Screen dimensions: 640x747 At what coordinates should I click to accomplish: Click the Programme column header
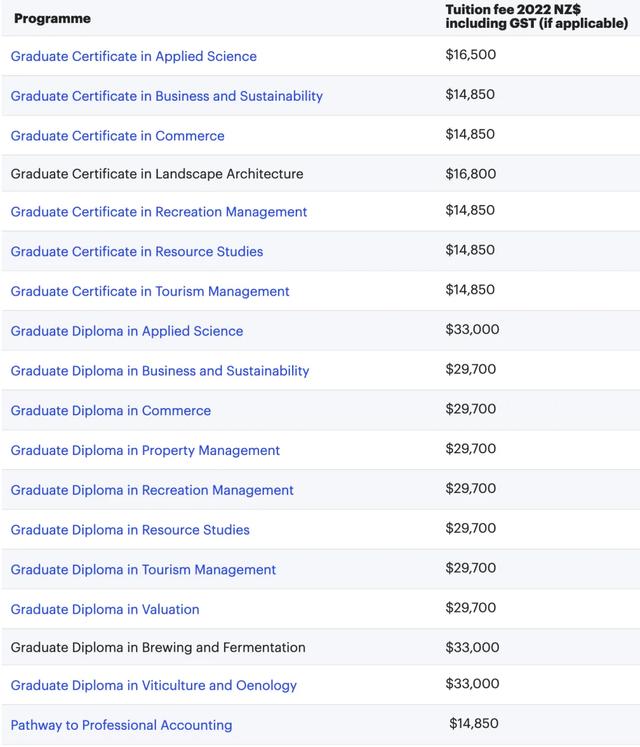[x=52, y=18]
